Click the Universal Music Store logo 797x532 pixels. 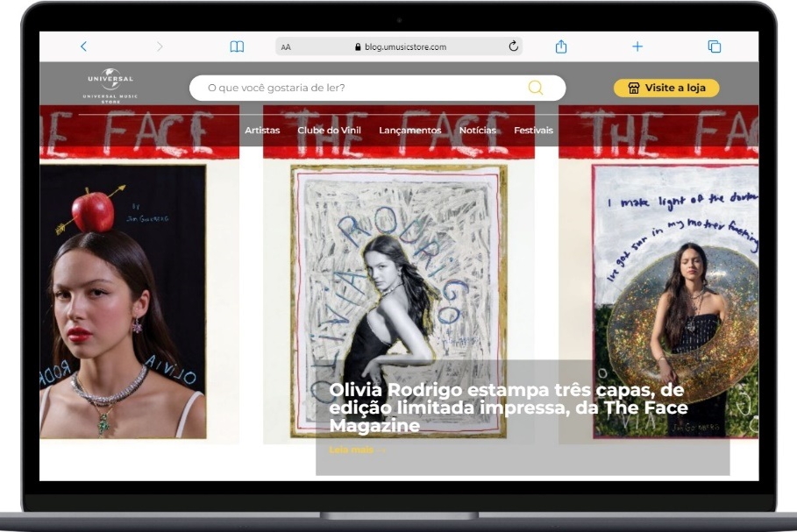pyautogui.click(x=110, y=86)
